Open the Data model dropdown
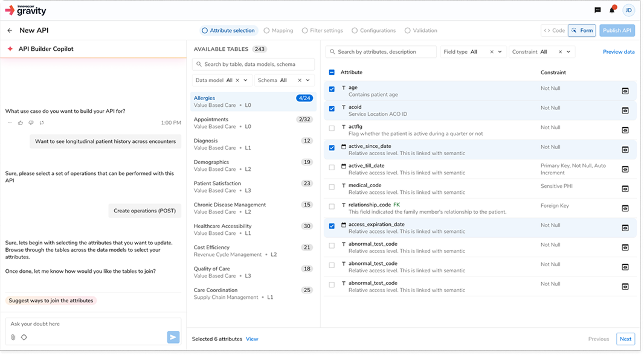The width and height of the screenshot is (644, 355). click(x=246, y=80)
